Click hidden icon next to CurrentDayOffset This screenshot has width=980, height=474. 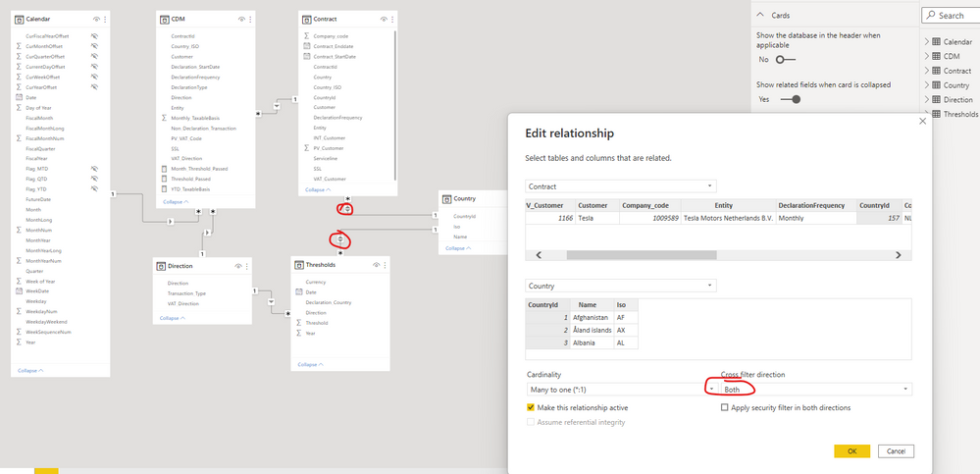[94, 67]
